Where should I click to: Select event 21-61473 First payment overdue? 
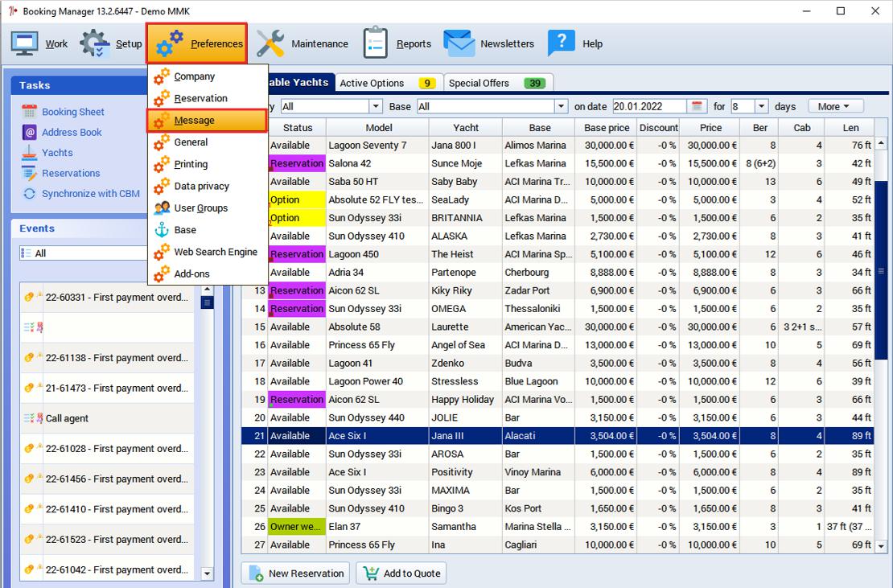[108, 389]
